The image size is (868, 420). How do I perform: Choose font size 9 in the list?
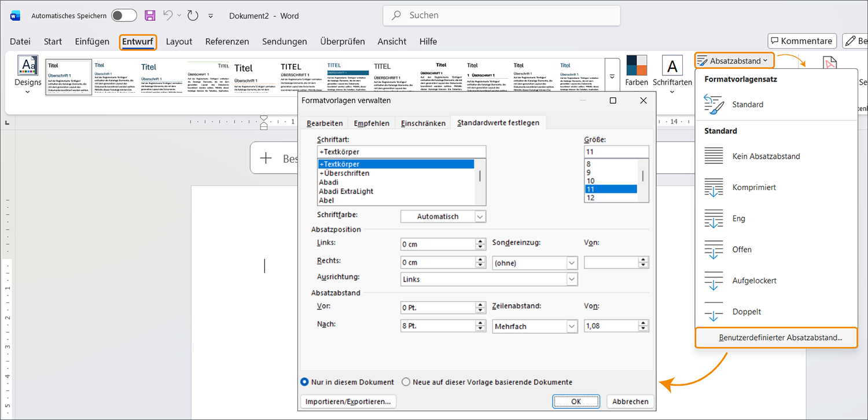(610, 172)
